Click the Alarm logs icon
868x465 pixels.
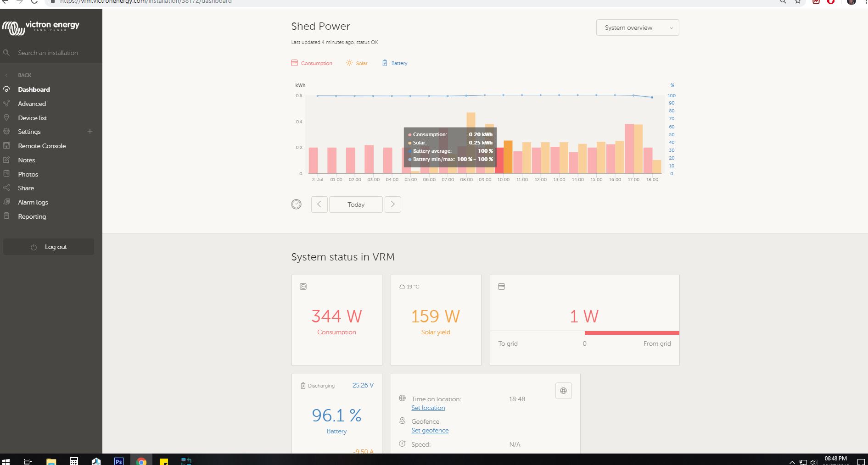coord(6,202)
